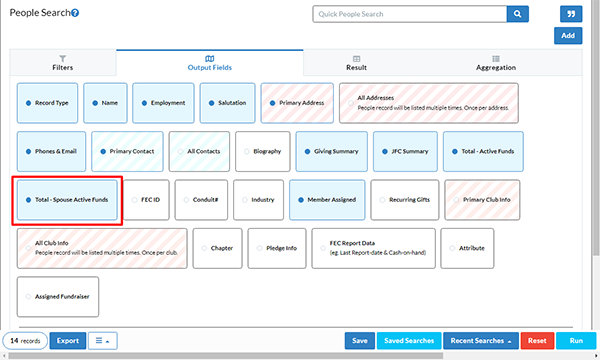
Task: Enable the Biography output field
Action: [263, 151]
